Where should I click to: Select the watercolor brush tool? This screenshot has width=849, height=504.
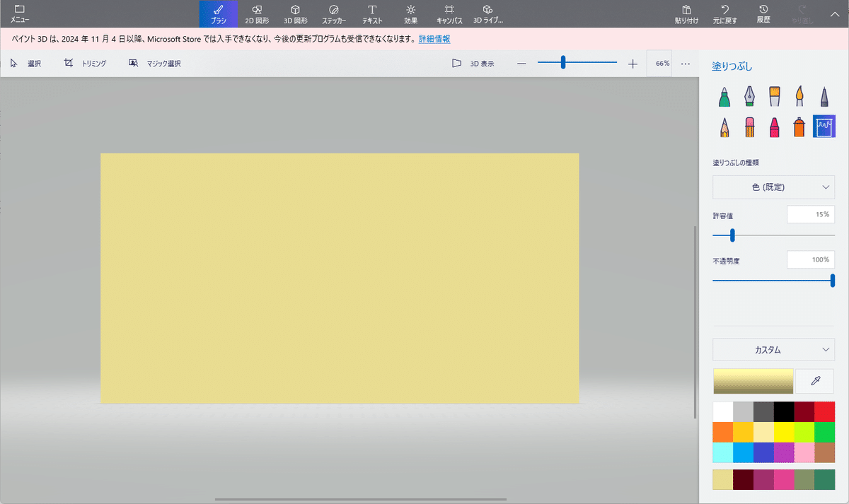(x=799, y=96)
